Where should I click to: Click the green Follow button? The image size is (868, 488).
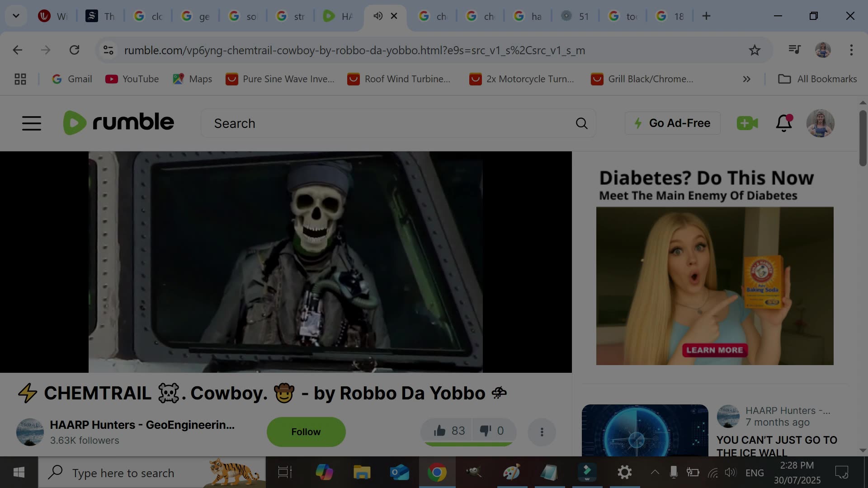306,432
